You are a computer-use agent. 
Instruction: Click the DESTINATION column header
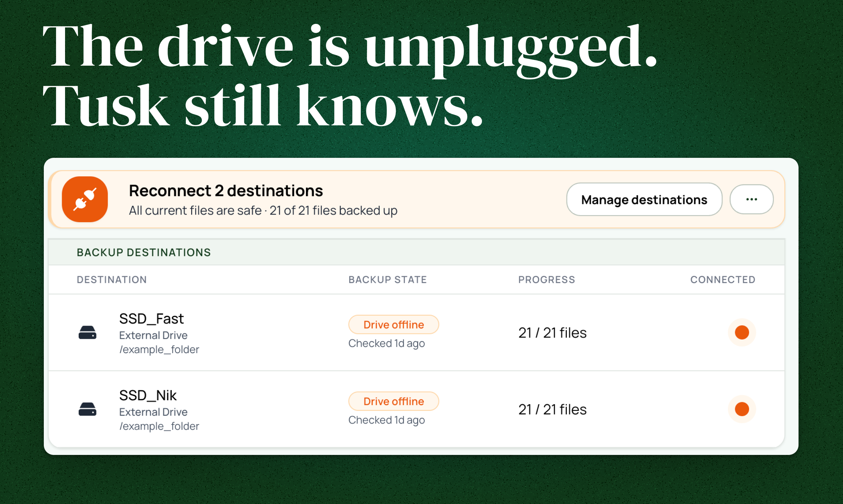112,280
